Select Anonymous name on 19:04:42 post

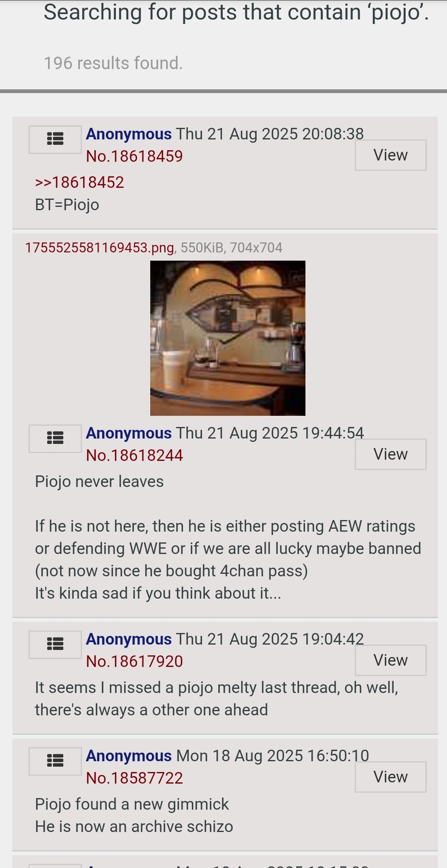point(129,640)
